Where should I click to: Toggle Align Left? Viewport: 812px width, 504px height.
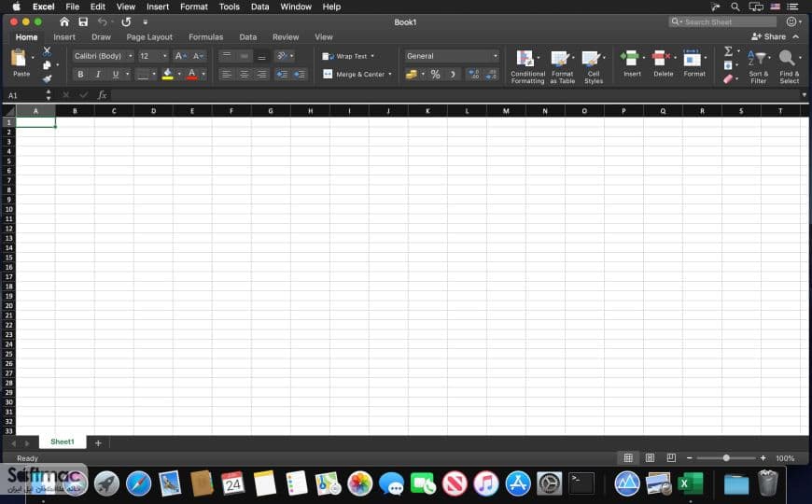[x=226, y=74]
